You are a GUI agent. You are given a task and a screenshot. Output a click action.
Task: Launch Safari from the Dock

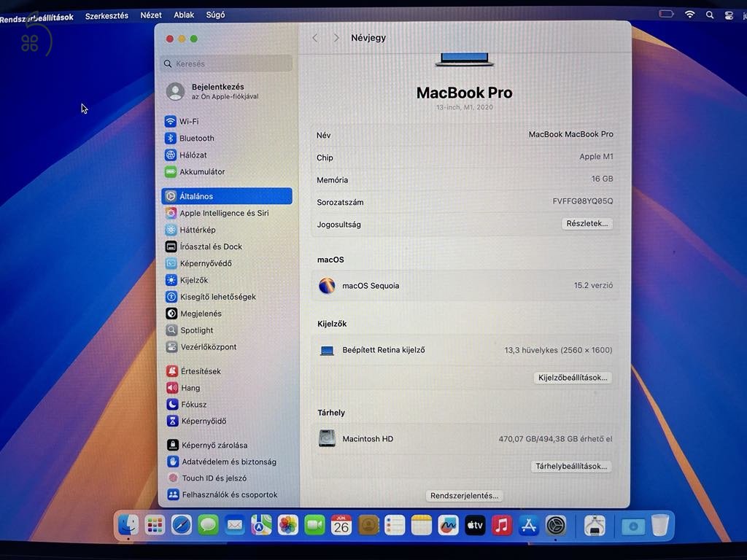[182, 525]
